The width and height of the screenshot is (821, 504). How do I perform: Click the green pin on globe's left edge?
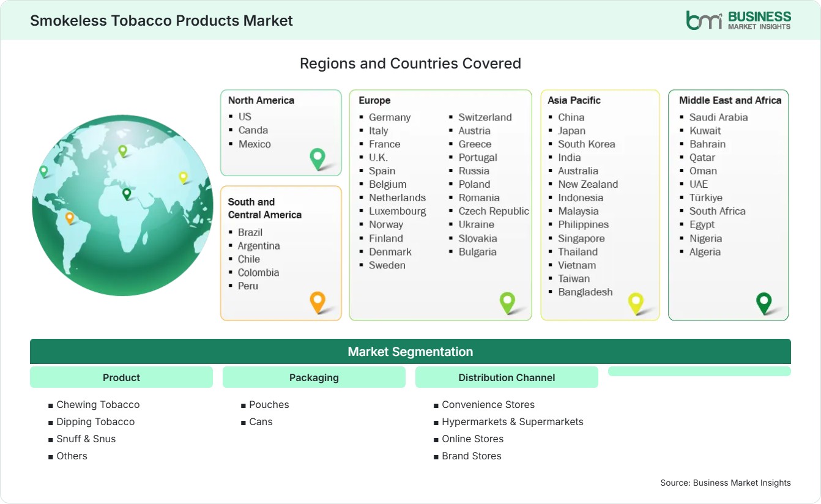43,171
